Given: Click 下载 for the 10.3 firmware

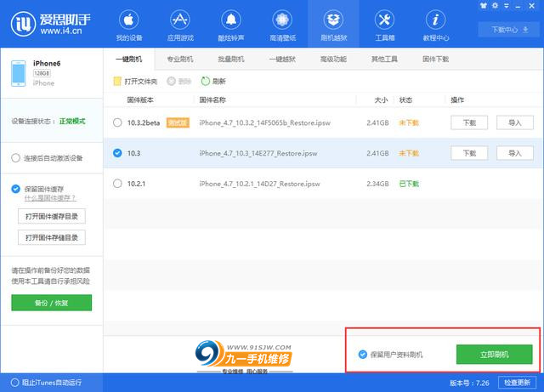Looking at the screenshot, I should pos(469,153).
